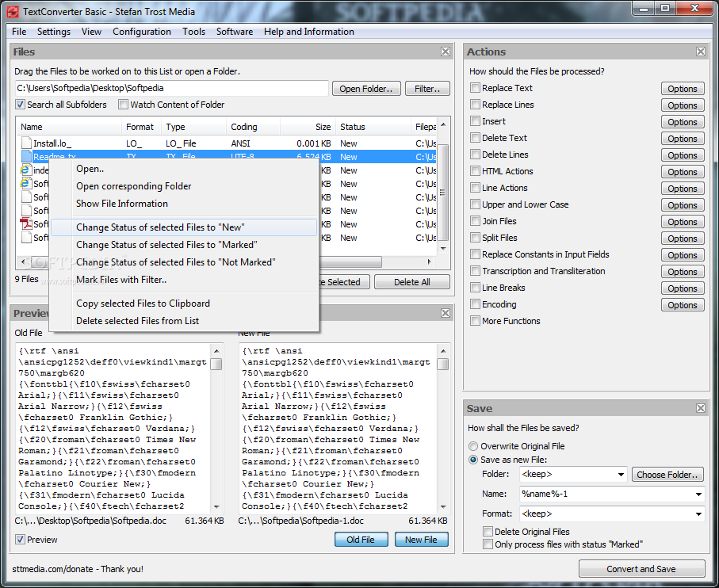Image resolution: width=719 pixels, height=588 pixels.
Task: Click the file list scroll-down arrow
Action: (x=443, y=248)
